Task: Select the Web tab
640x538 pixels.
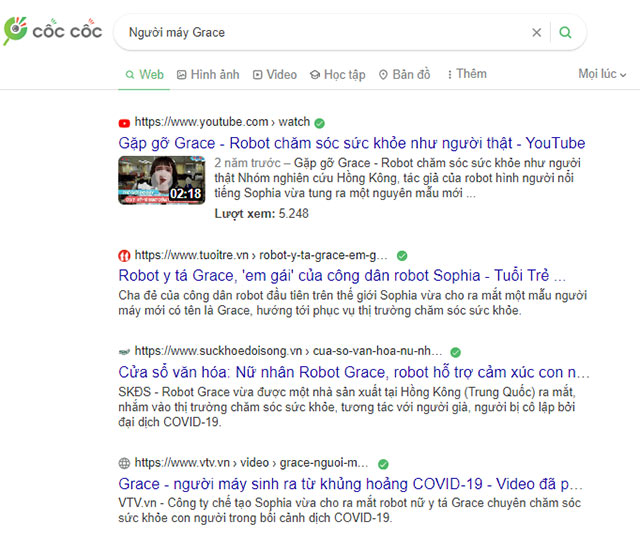Action: point(144,75)
